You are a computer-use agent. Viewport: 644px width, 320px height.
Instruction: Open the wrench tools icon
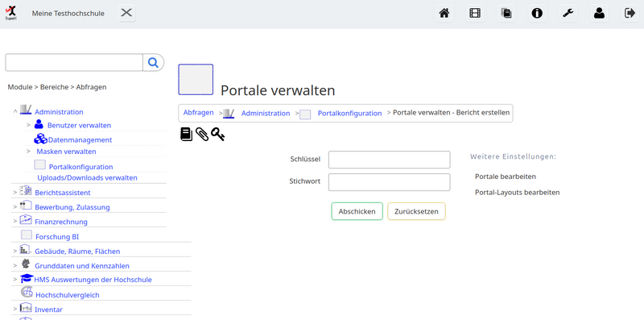point(568,13)
